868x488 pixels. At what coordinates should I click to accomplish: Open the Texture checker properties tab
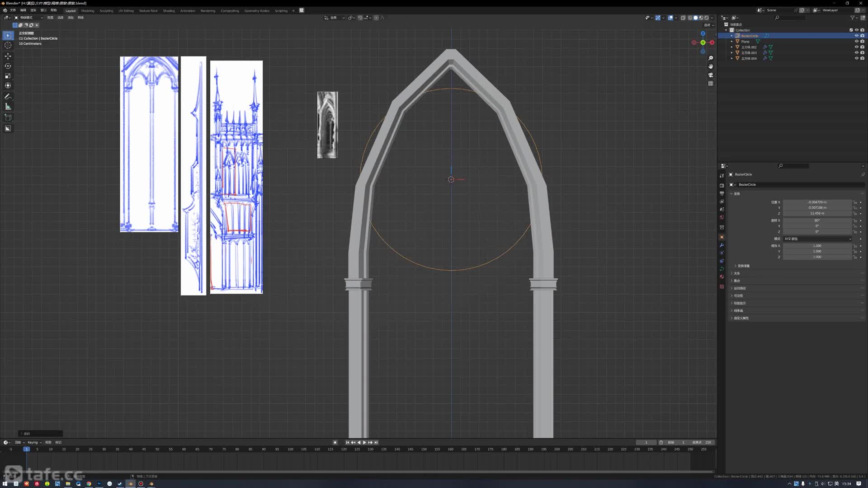click(722, 286)
